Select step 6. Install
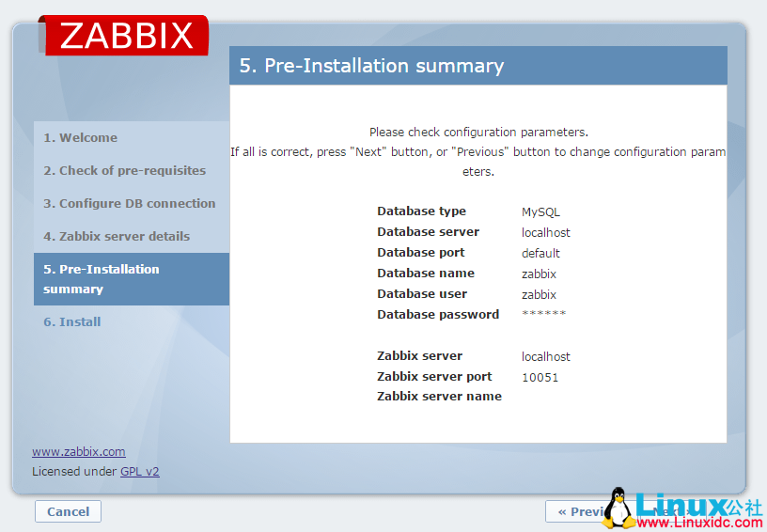The image size is (767, 532). tap(71, 321)
